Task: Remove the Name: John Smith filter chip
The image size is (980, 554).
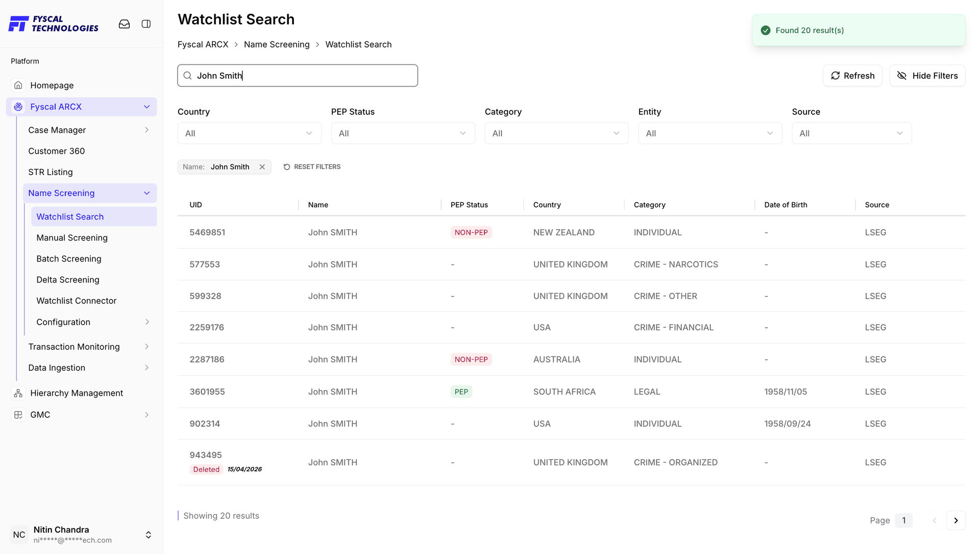Action: pos(262,167)
